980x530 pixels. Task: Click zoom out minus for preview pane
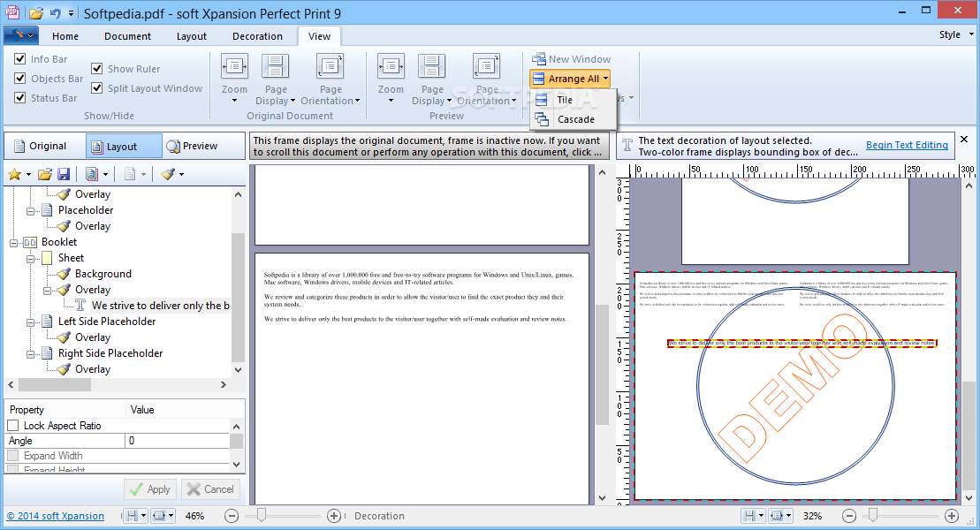(848, 516)
